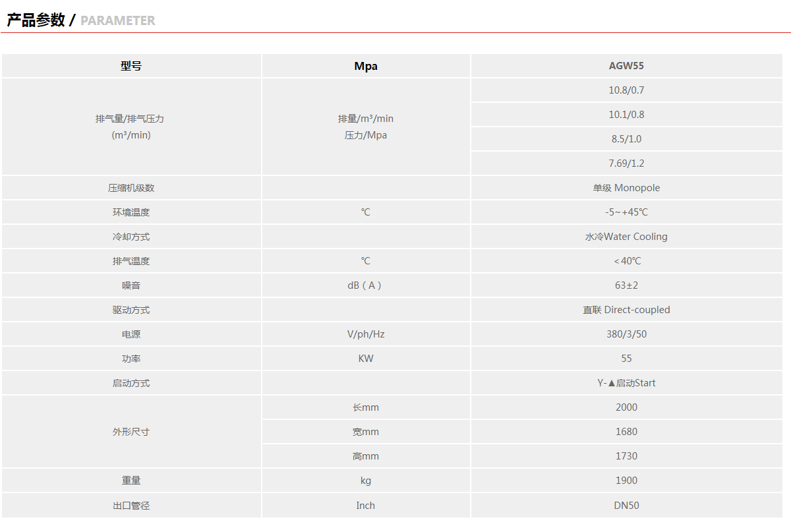Click the 水冷Water Cooling cell
This screenshot has width=791, height=532.
[626, 237]
